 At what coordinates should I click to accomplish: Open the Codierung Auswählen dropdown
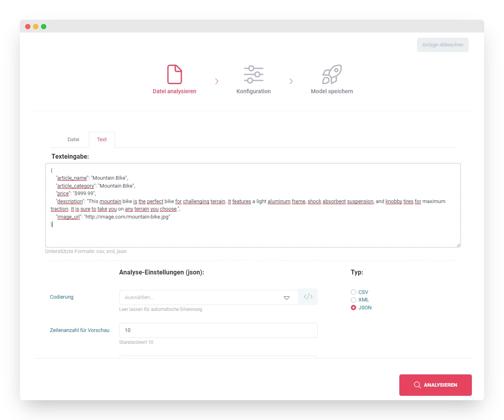(209, 297)
